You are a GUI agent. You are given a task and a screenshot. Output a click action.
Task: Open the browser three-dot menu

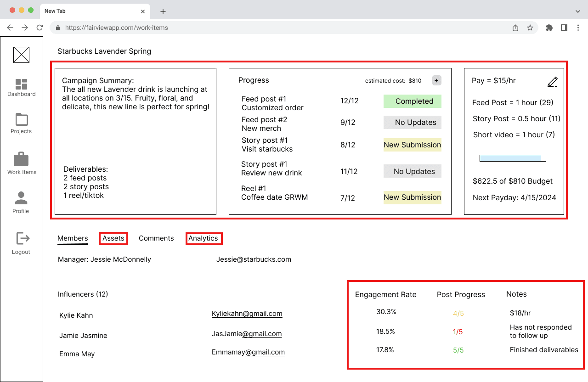[x=578, y=28]
